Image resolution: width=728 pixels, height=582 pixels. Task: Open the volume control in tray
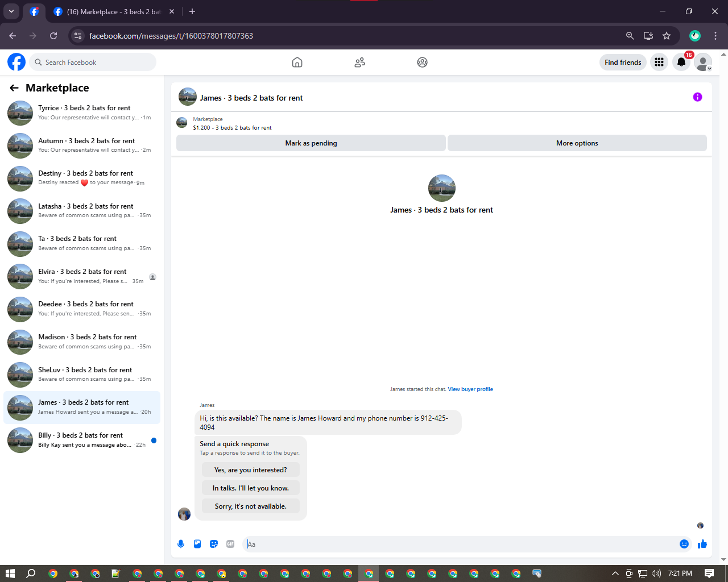coord(656,573)
